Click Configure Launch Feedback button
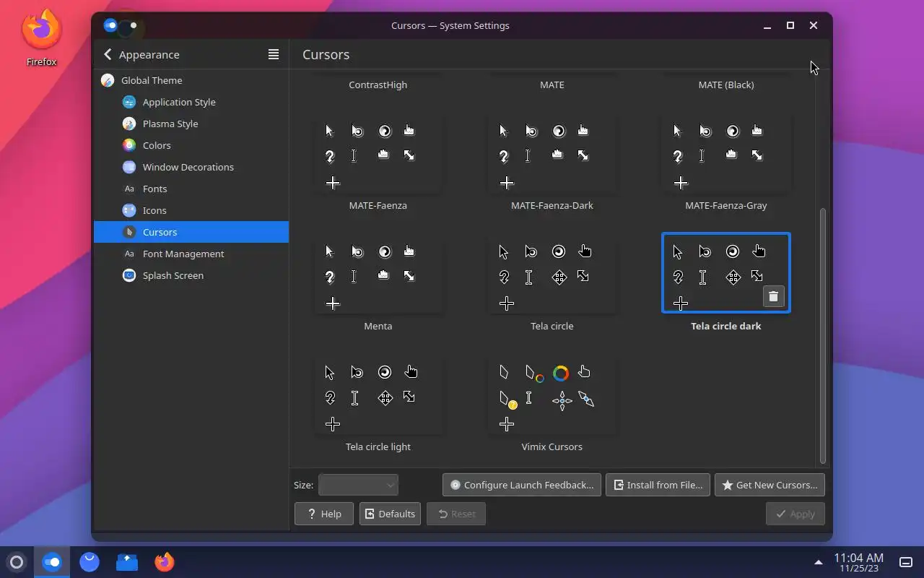 pyautogui.click(x=521, y=485)
